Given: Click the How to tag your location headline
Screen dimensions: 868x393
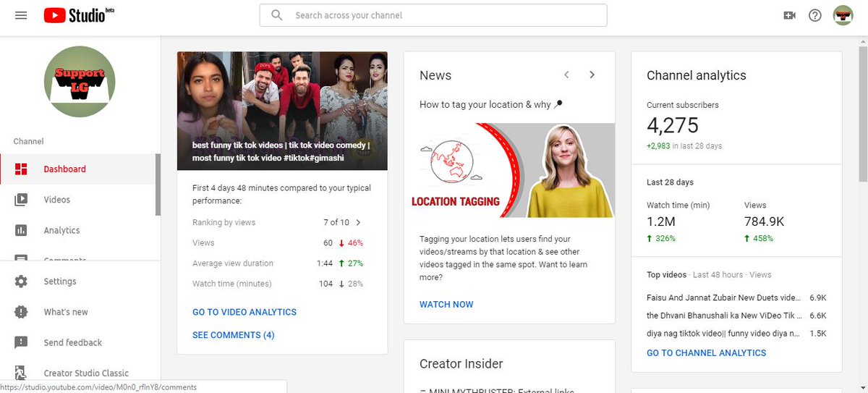Looking at the screenshot, I should [x=491, y=104].
